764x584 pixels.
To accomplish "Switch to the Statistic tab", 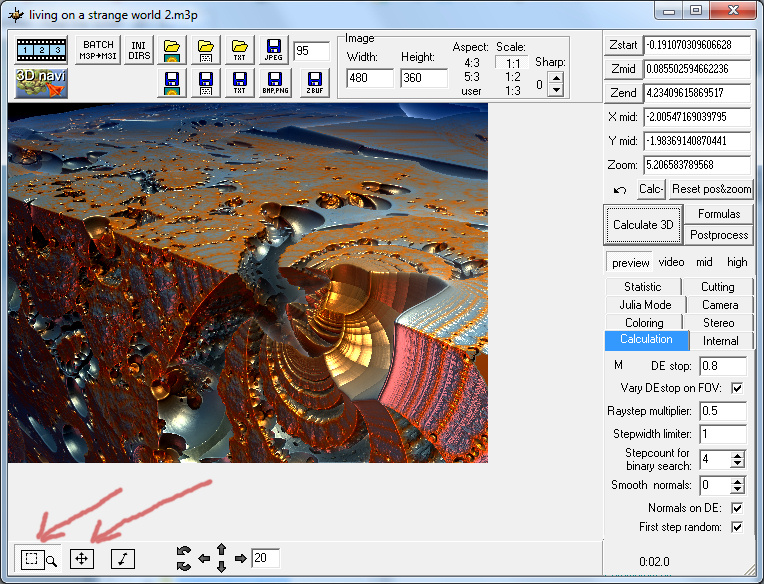I will coord(643,286).
